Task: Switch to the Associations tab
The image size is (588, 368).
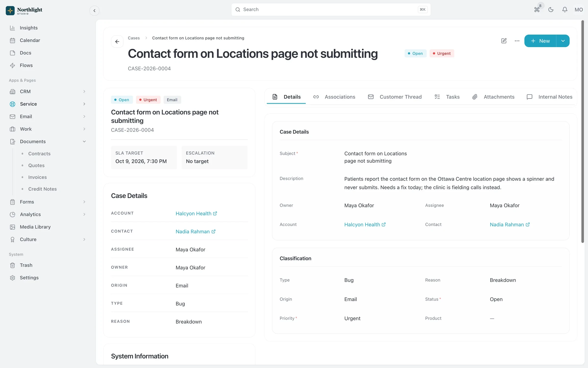Action: tap(334, 97)
